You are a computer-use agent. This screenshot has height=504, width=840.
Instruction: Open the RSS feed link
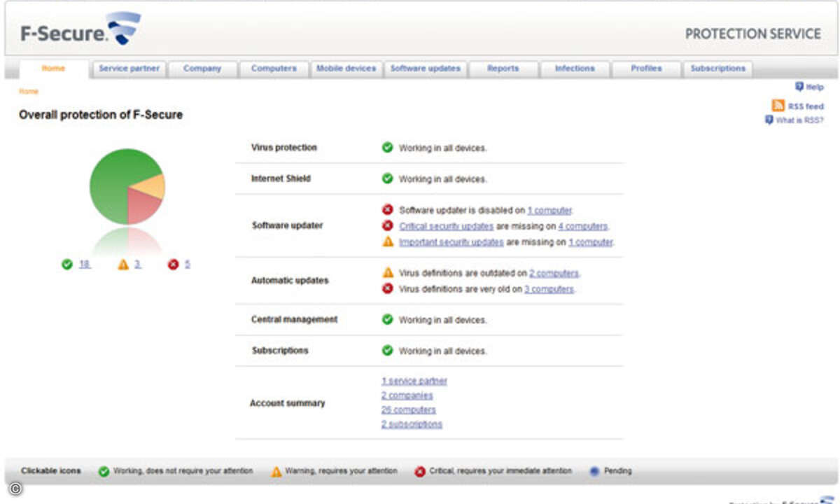pyautogui.click(x=806, y=106)
